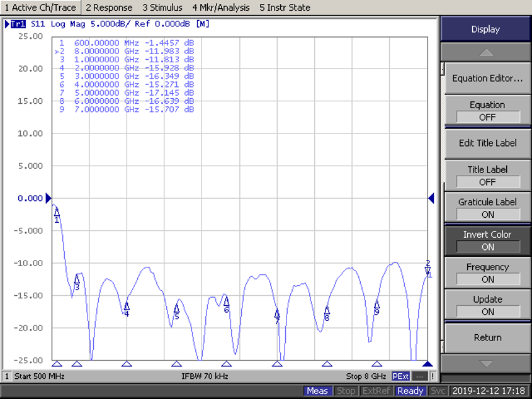Open the 1 Active Ch/Trace menu
The width and height of the screenshot is (532, 399).
click(40, 8)
